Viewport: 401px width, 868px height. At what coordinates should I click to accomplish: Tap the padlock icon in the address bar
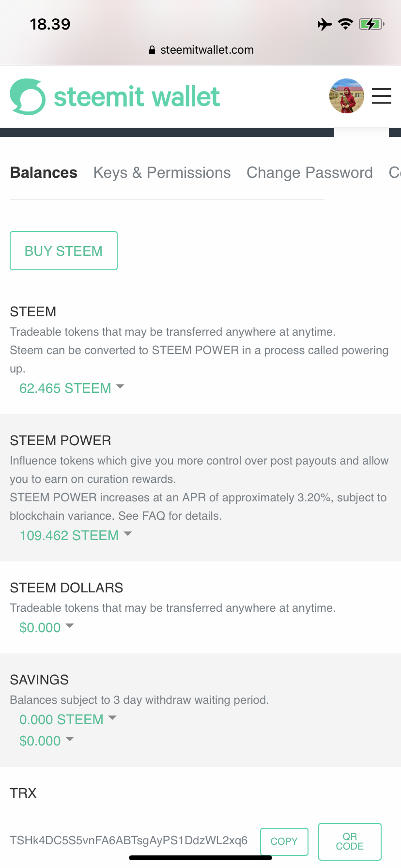click(x=152, y=50)
